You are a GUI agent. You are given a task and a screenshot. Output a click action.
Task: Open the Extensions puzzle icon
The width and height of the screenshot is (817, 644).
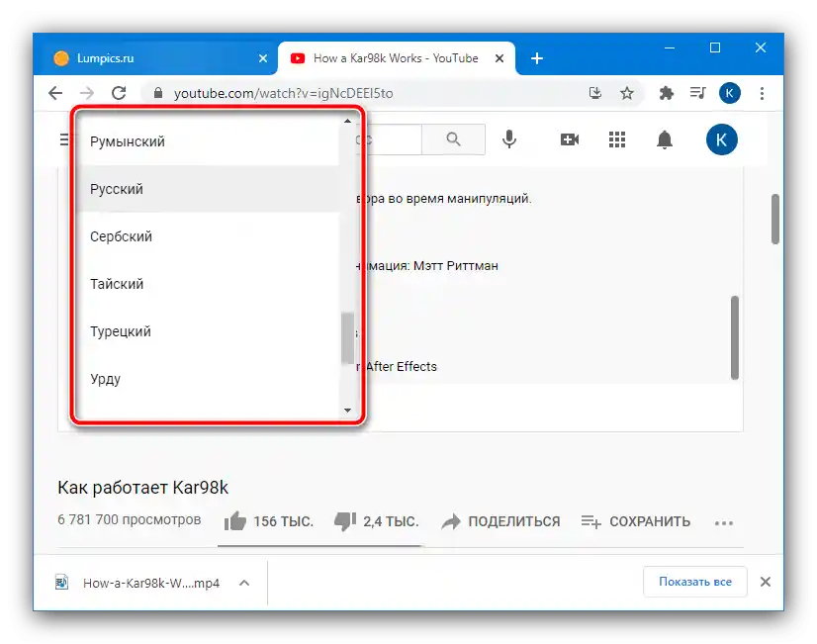[666, 93]
